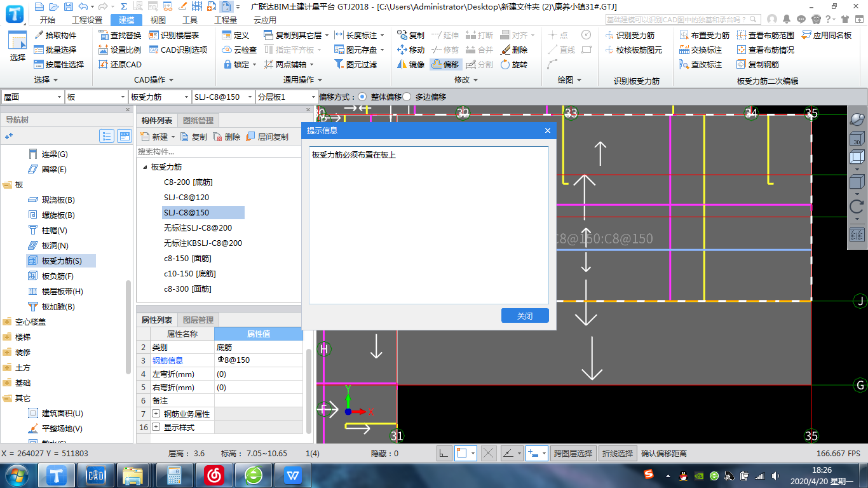The image size is (868, 488).
Task: Select 现浇板(B) in navigation tree
Action: (x=51, y=200)
